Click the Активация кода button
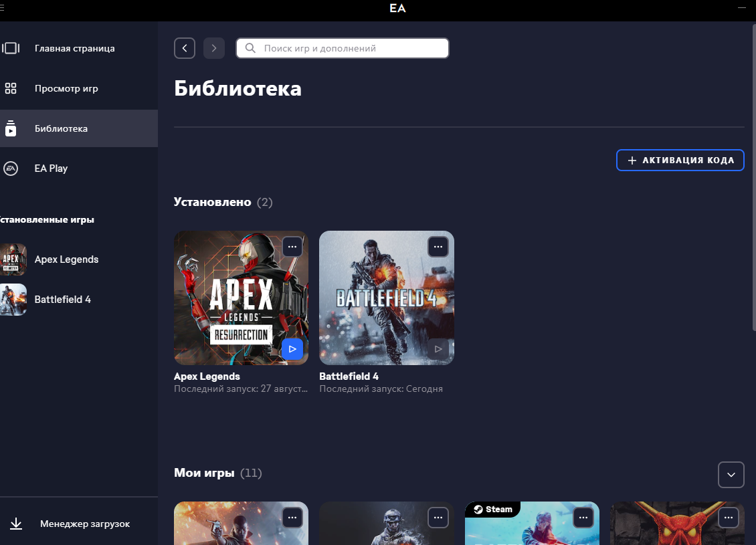The image size is (756, 545). (680, 160)
